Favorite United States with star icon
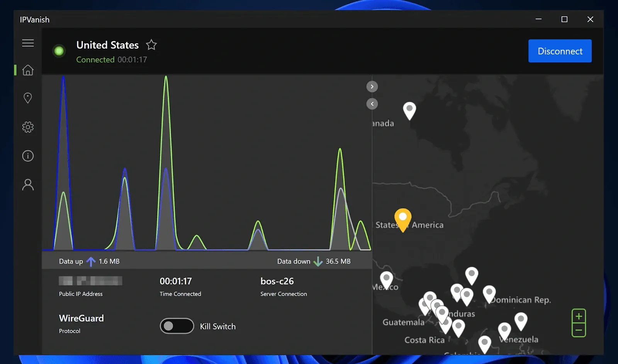 (151, 45)
